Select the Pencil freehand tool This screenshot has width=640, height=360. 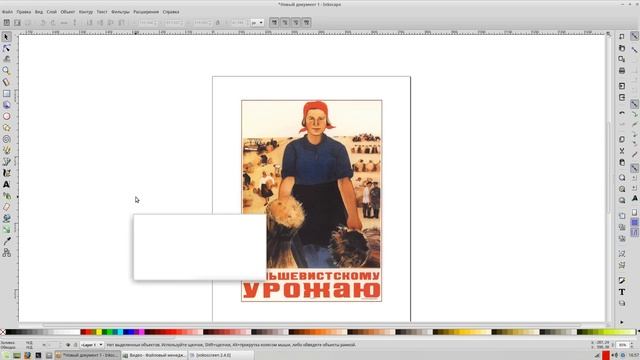[x=7, y=151]
